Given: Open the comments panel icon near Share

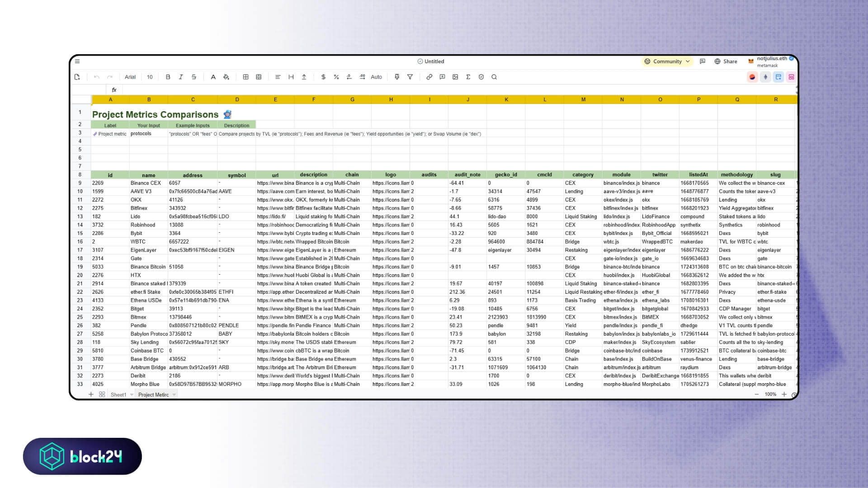Looking at the screenshot, I should (x=703, y=61).
